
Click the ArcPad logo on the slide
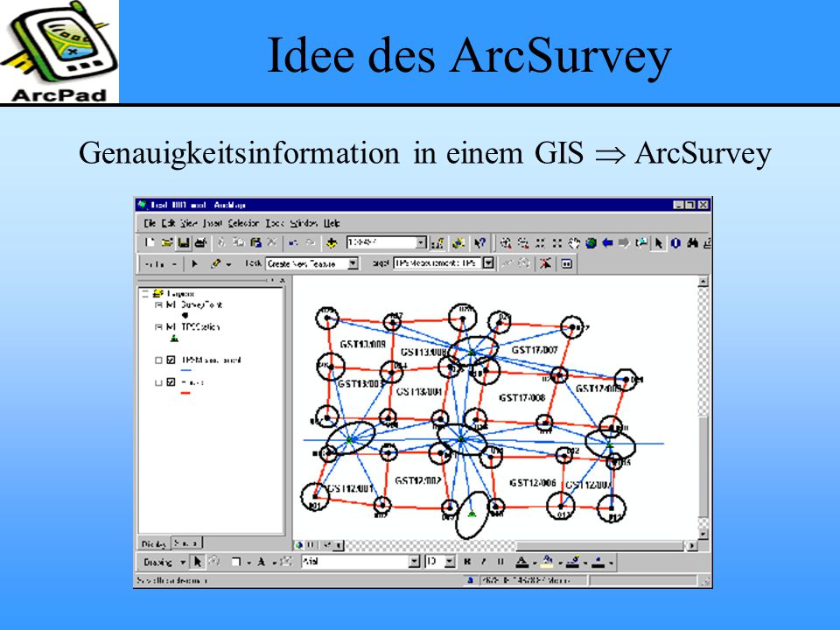tap(59, 52)
